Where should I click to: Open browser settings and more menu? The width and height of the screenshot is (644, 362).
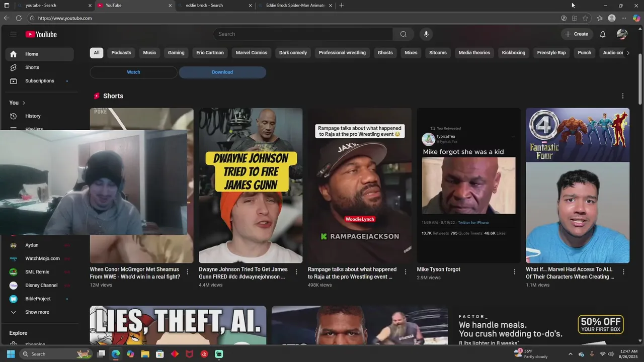(x=624, y=18)
